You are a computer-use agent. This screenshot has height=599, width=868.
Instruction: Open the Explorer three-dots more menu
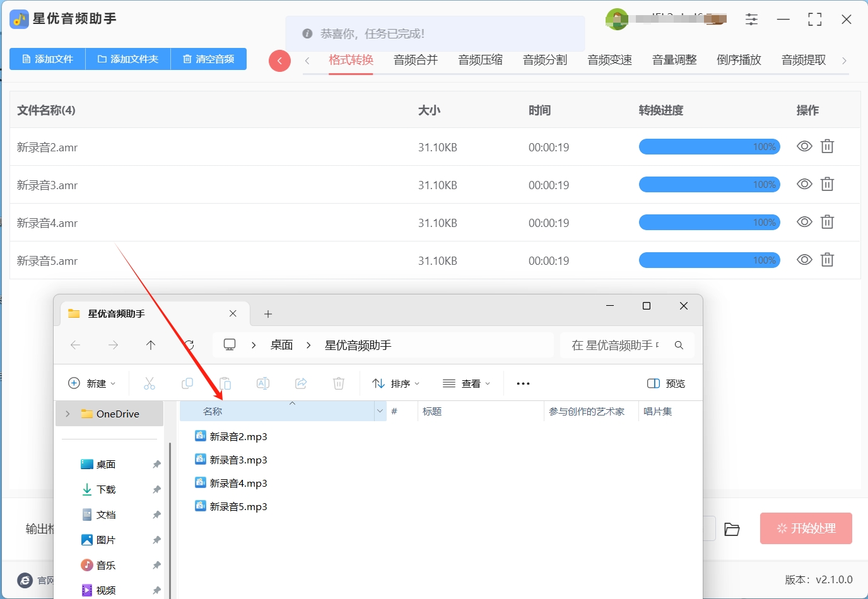(x=523, y=383)
